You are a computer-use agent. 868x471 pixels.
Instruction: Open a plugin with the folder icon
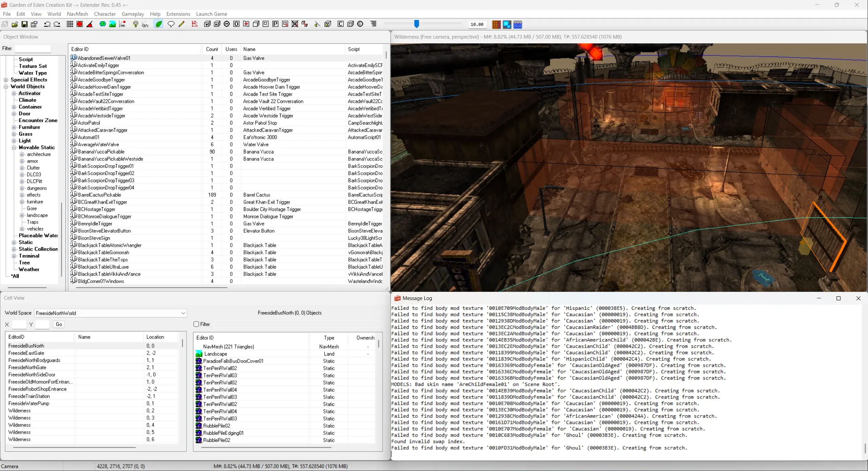coord(15,24)
